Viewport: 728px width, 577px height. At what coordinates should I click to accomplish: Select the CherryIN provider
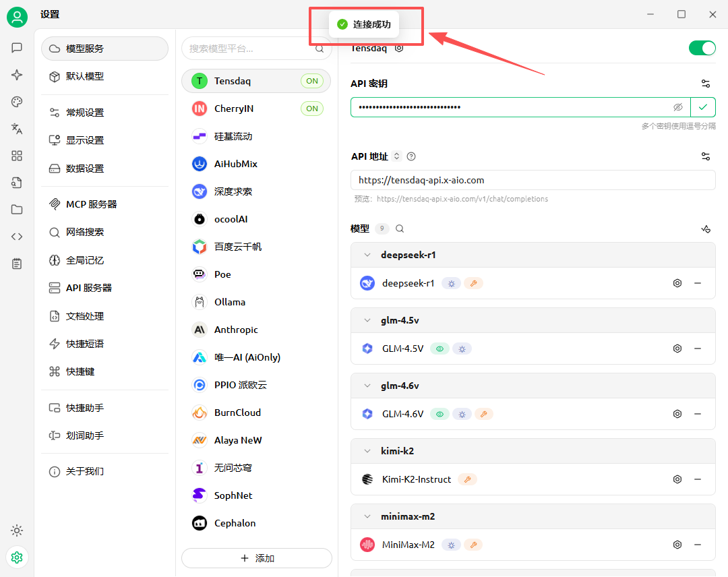256,109
